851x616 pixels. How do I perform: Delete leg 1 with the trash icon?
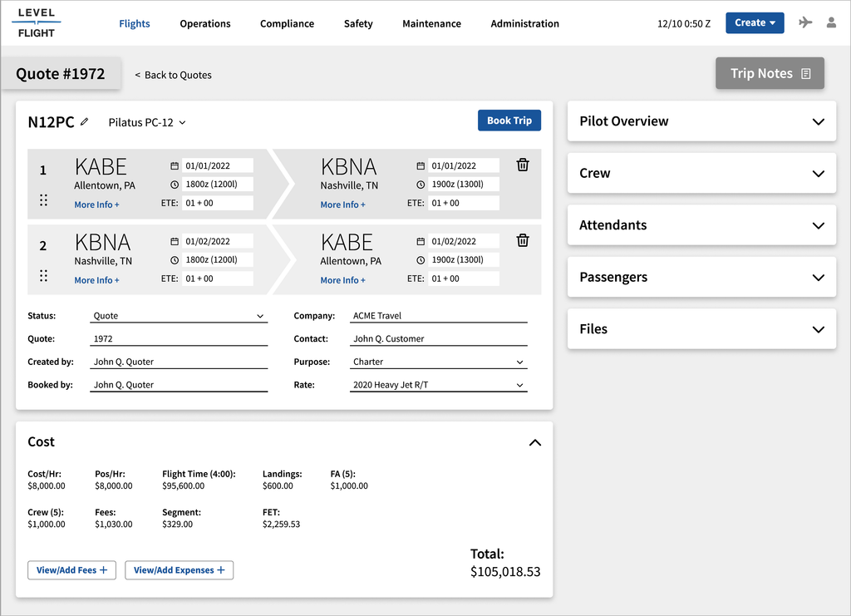tap(523, 165)
